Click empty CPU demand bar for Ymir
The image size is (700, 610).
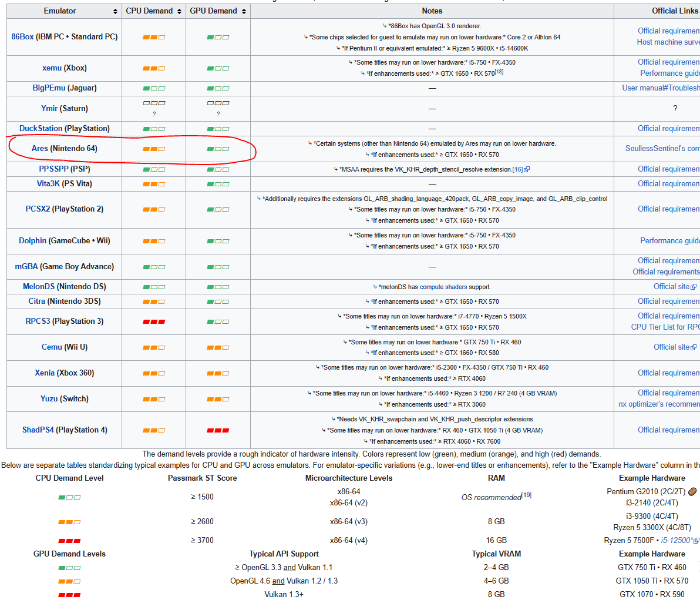154,103
